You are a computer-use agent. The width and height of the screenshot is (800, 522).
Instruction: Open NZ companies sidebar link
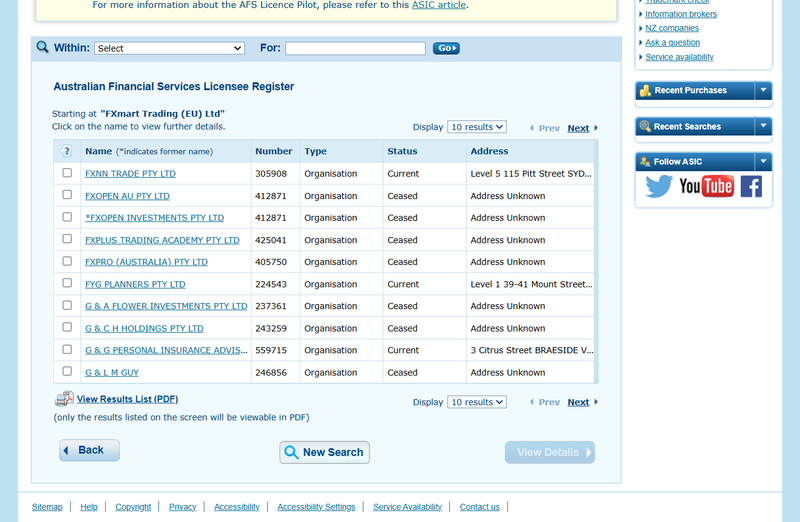click(672, 28)
